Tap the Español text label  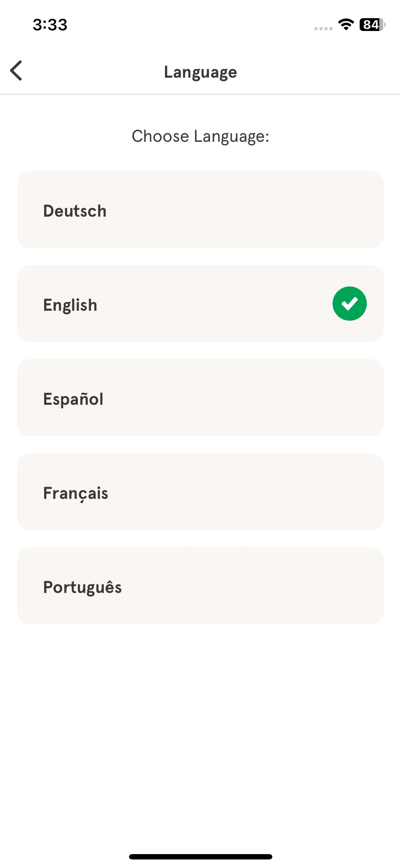click(73, 399)
